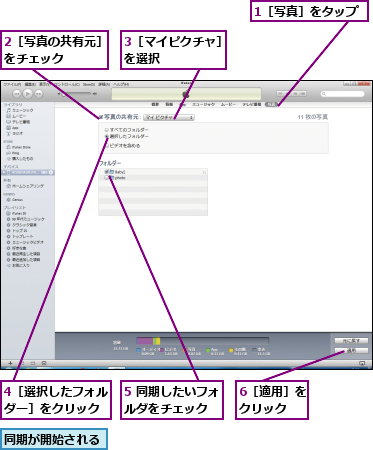Select ミュージック in the library sidebar
This screenshot has height=450, width=373.
pos(20,110)
